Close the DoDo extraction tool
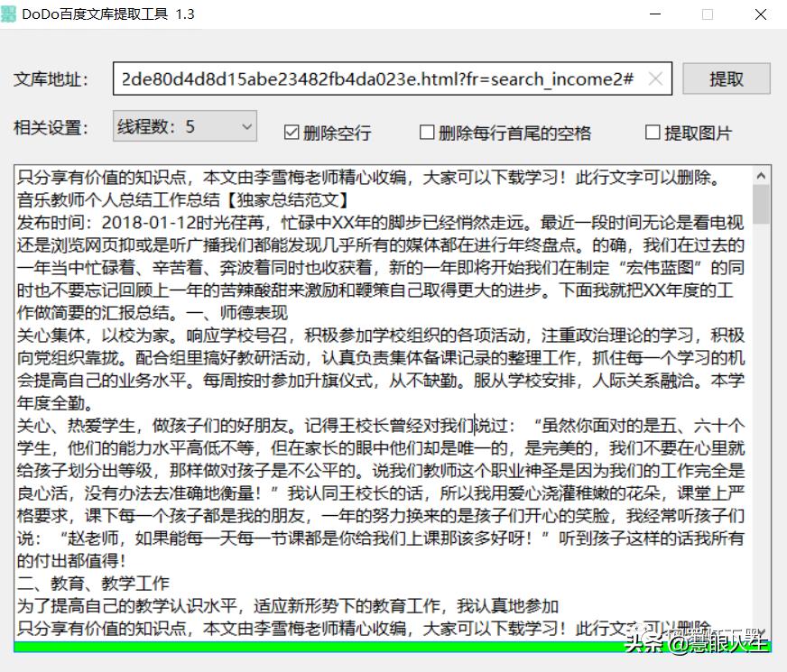This screenshot has width=787, height=672. point(761,14)
